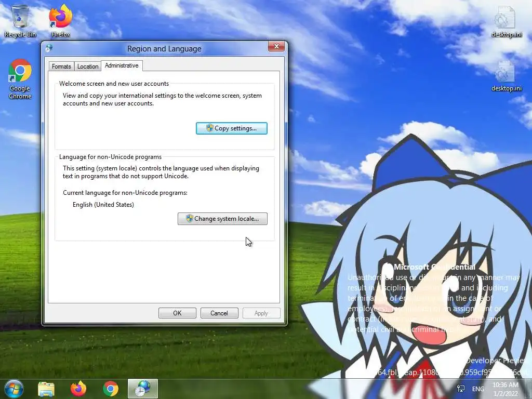Select the upper desktop.ini file icon
This screenshot has height=399, width=532.
(x=506, y=21)
